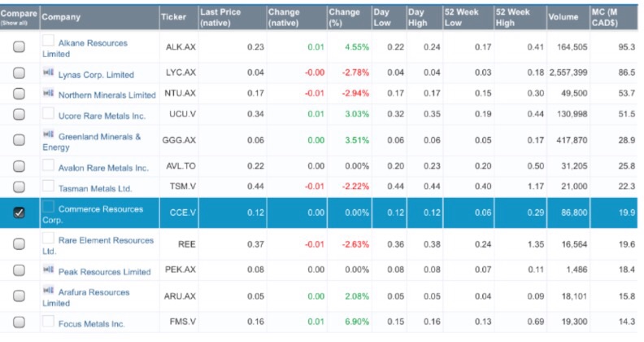The image size is (644, 342).
Task: Click the logo placeholder beside Alkane Resources
Action: click(49, 40)
